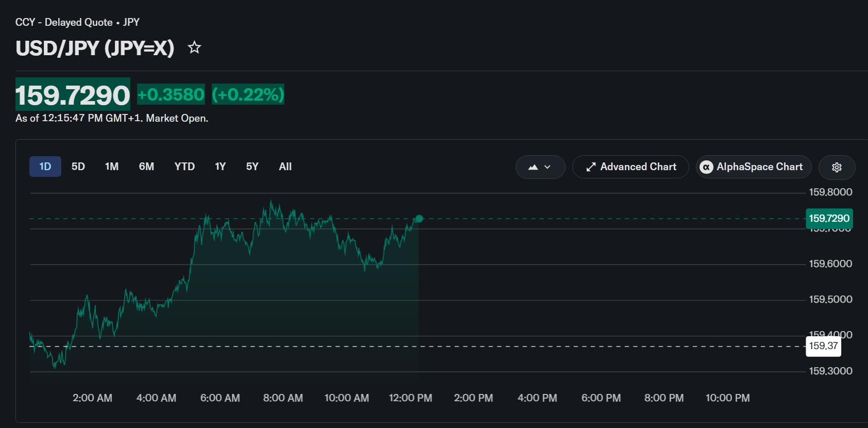Select the 1Y time range
Screen dimensions: 868x428
(x=220, y=167)
